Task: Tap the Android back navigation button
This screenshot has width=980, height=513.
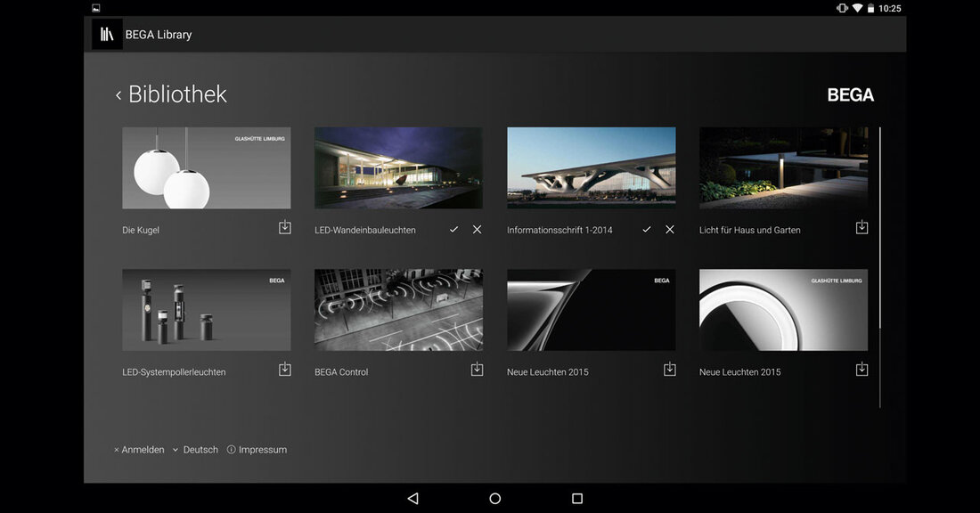Action: tap(413, 498)
